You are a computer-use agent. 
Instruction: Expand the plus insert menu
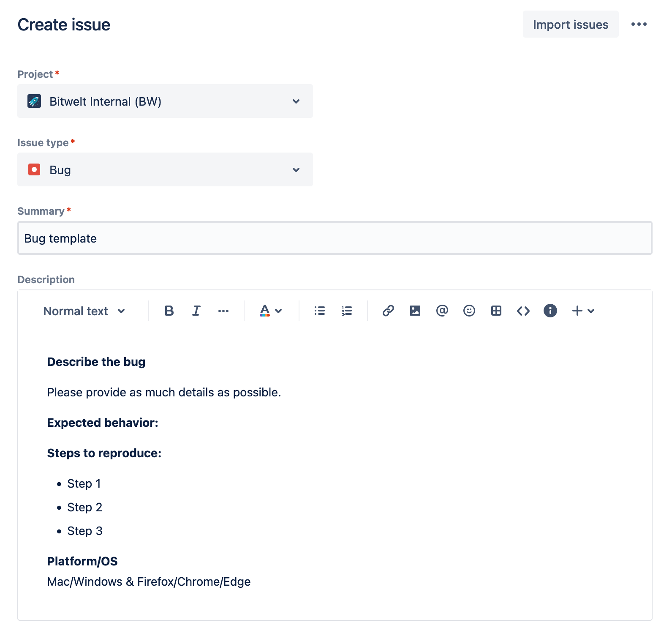583,311
